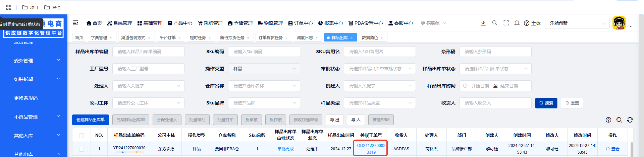
Task: Close the 平台订单 tab
Action: point(179,38)
